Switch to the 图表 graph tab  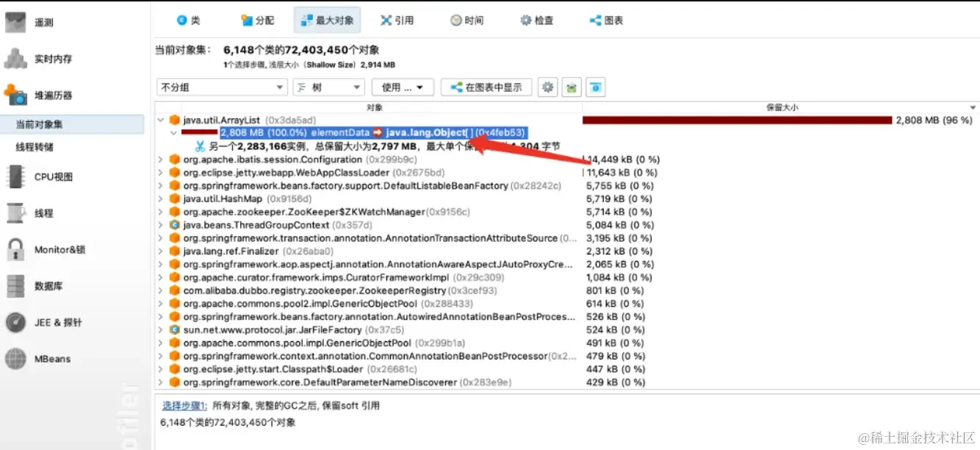point(607,21)
